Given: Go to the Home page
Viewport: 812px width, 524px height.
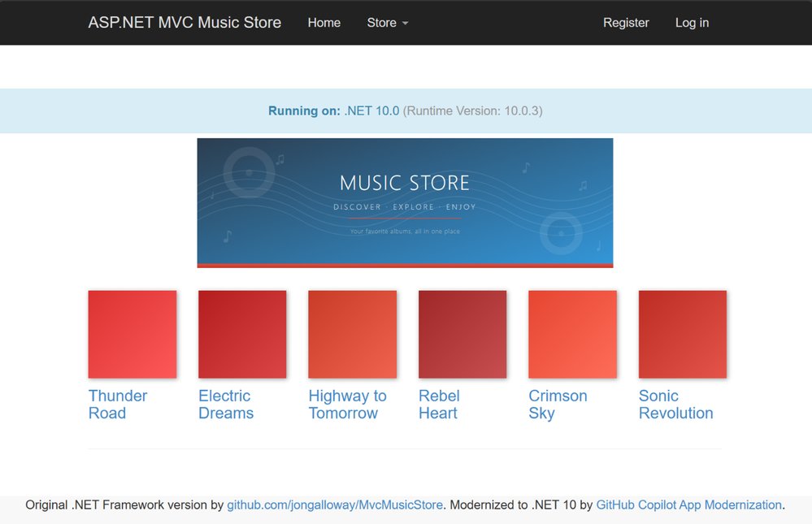Looking at the screenshot, I should (323, 23).
